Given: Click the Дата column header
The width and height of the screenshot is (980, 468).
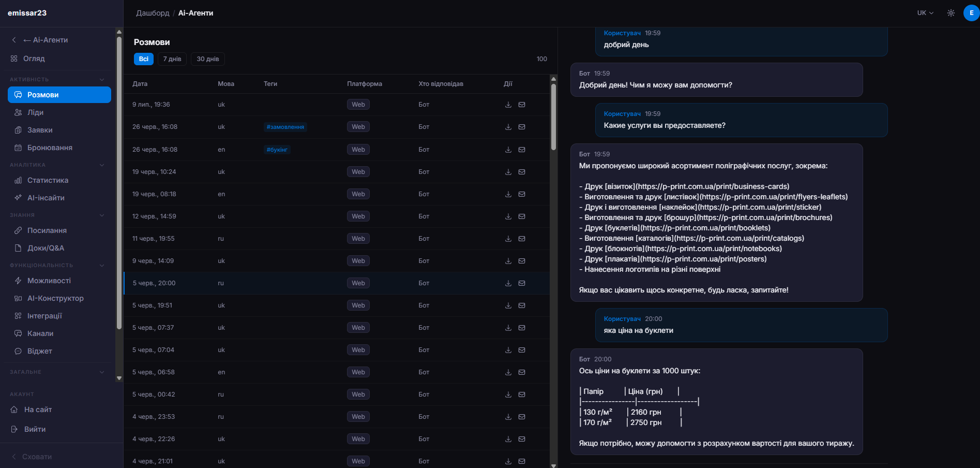Looking at the screenshot, I should point(140,84).
